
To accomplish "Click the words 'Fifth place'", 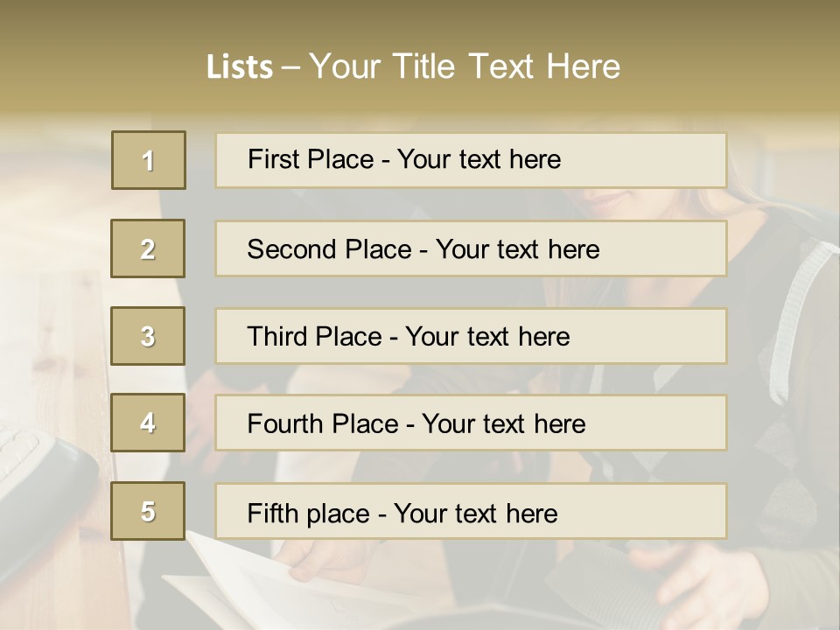I will pyautogui.click(x=309, y=514).
